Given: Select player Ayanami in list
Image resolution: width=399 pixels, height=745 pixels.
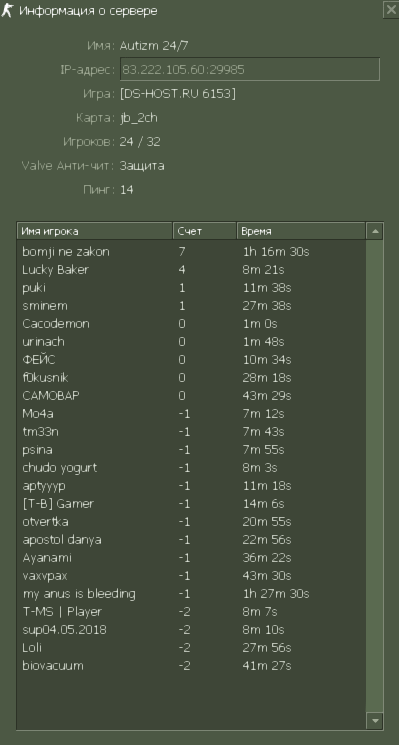Looking at the screenshot, I should point(191,558).
